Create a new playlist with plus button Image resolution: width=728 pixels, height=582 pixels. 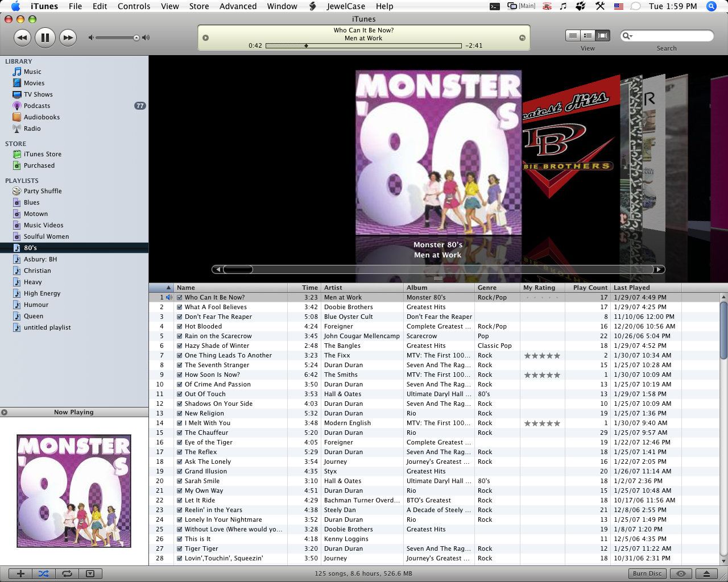pos(20,573)
